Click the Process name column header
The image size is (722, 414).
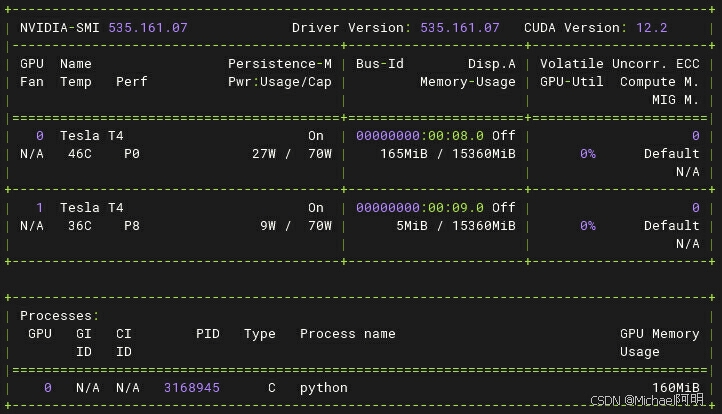(348, 334)
